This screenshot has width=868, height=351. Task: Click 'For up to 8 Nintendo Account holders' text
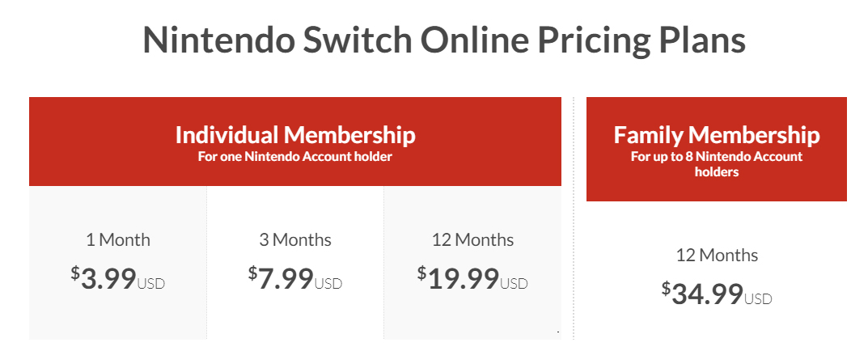(716, 164)
